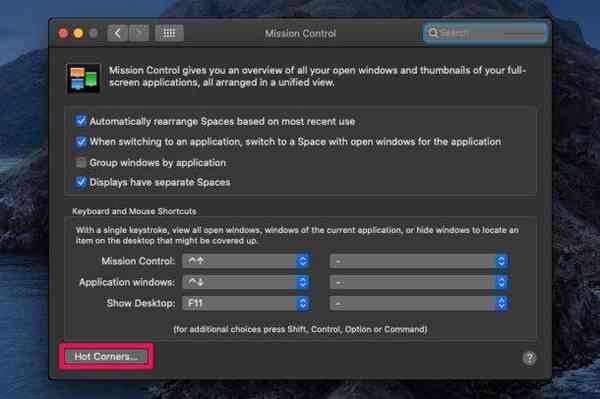This screenshot has width=600, height=399.
Task: Open Show Desktop mouse shortcut dropdown
Action: [419, 303]
